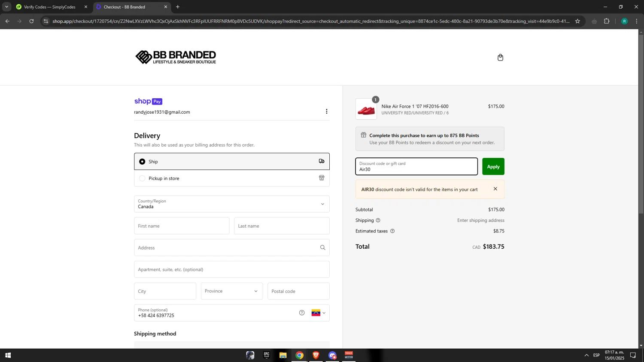Image resolution: width=644 pixels, height=362 pixels.
Task: Click into the First name field
Action: click(x=182, y=226)
